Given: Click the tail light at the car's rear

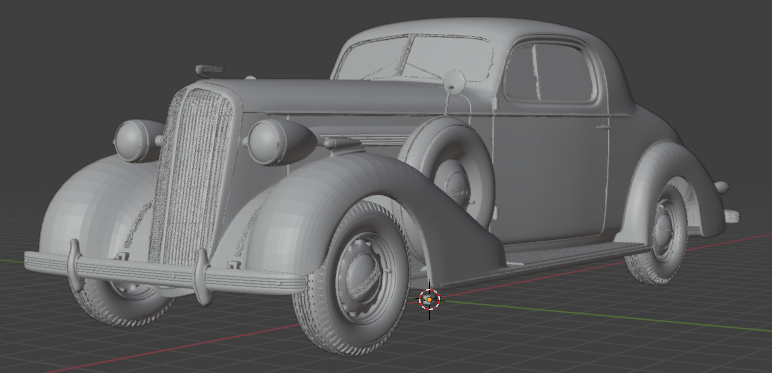Looking at the screenshot, I should [721, 187].
